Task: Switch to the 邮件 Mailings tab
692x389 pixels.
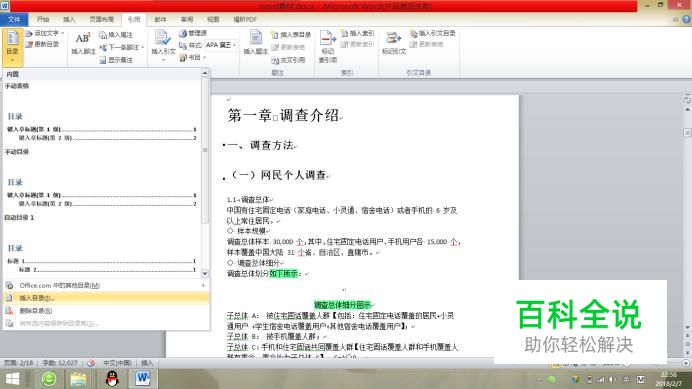Action: click(160, 19)
